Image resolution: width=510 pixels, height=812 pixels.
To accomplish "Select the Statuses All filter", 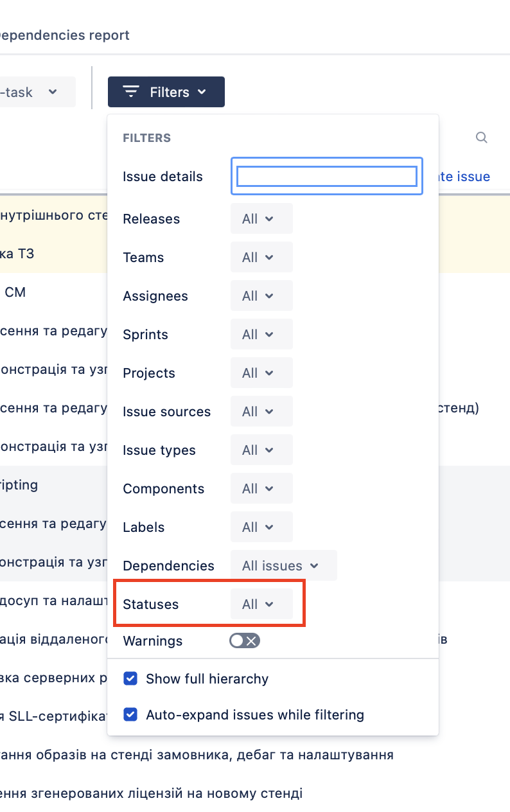I will click(261, 604).
